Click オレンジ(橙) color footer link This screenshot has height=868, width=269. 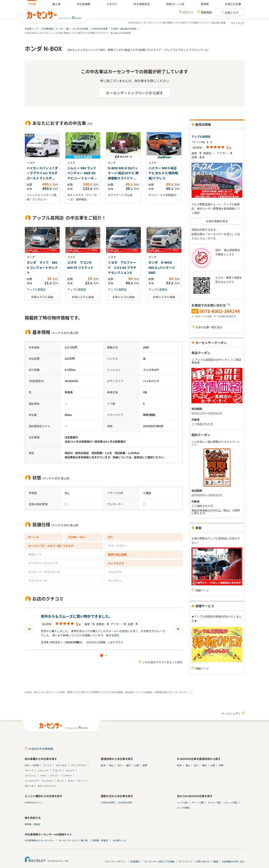(231, 802)
